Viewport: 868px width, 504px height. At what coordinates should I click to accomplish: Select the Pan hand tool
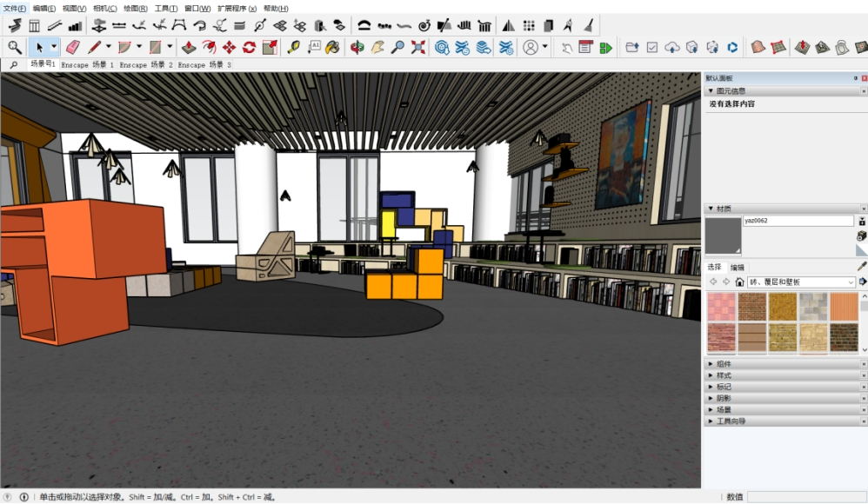[x=377, y=47]
